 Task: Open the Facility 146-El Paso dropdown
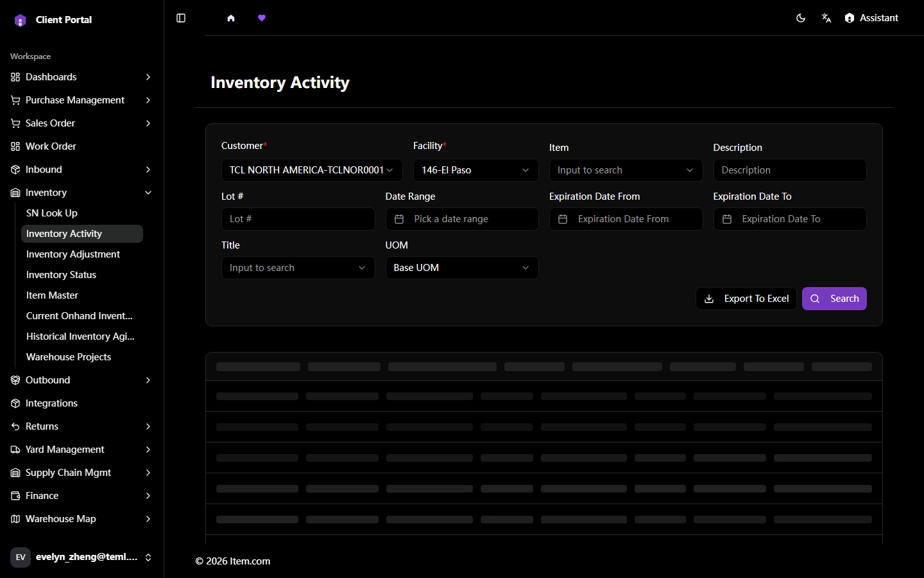(x=476, y=170)
